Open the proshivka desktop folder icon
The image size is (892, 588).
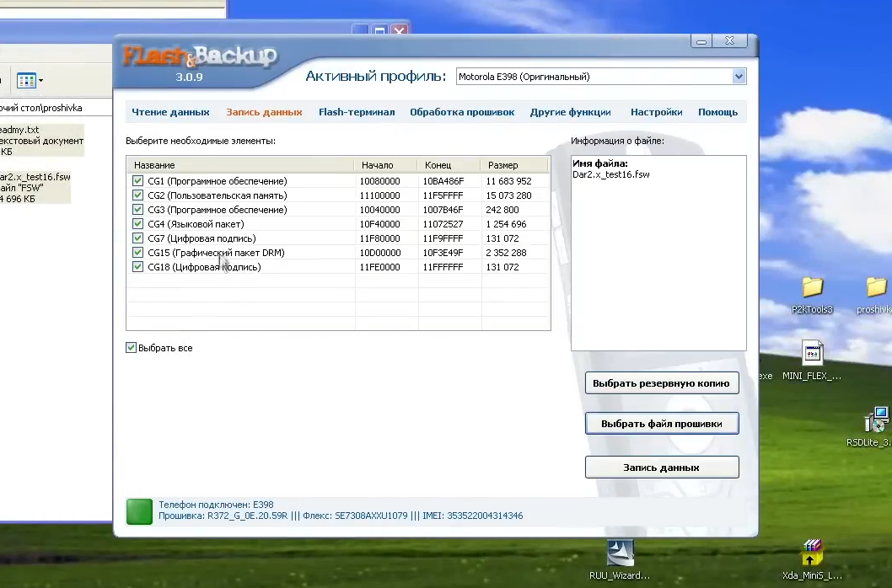[x=877, y=288]
